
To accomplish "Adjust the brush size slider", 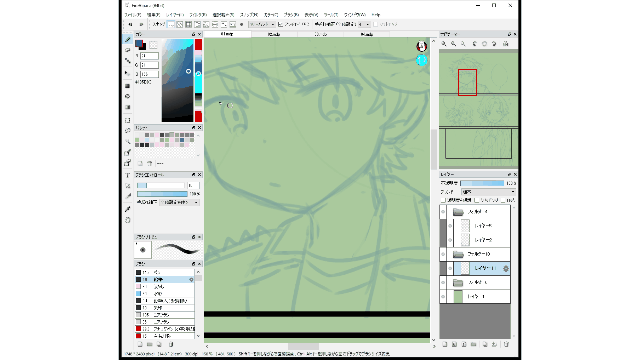I will coord(161,185).
